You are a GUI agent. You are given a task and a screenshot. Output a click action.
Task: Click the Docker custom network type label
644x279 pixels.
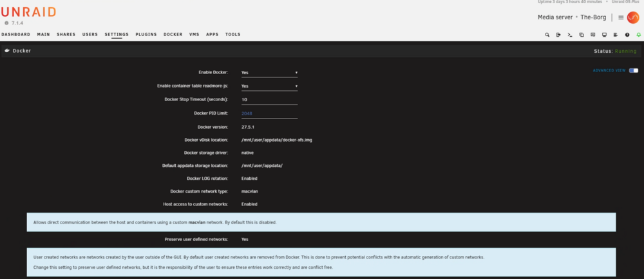[199, 191]
